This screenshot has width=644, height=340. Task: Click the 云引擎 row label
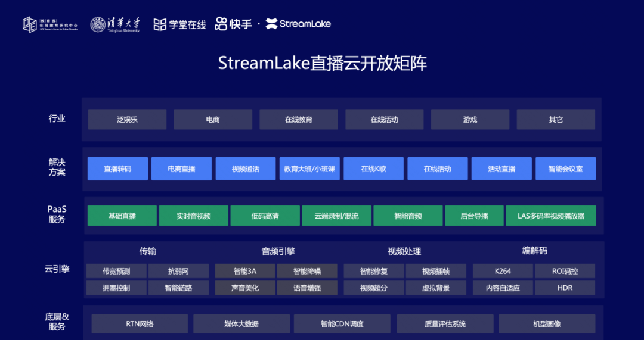click(x=57, y=270)
